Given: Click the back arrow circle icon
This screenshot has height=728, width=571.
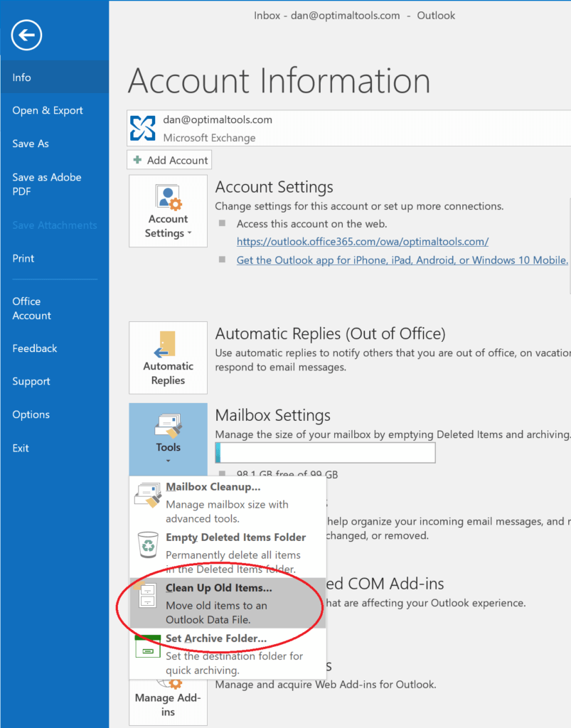Looking at the screenshot, I should coord(27,35).
